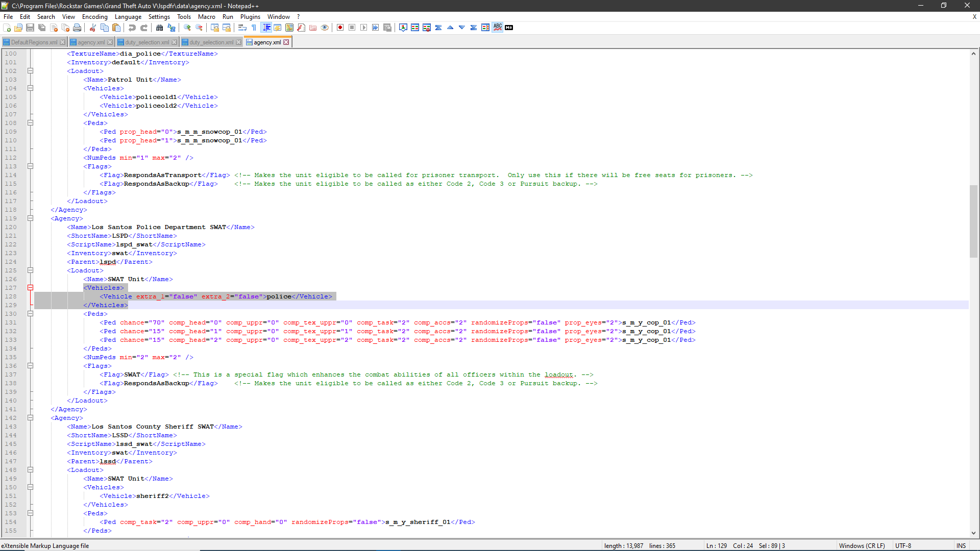The height and width of the screenshot is (551, 980).
Task: Click the Save file toolbar icon
Action: click(x=30, y=28)
